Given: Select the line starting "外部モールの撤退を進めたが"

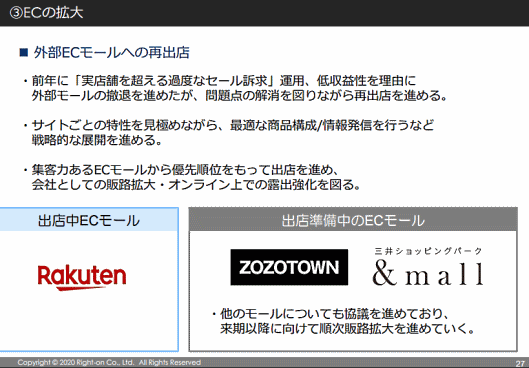Looking at the screenshot, I should tap(240, 96).
